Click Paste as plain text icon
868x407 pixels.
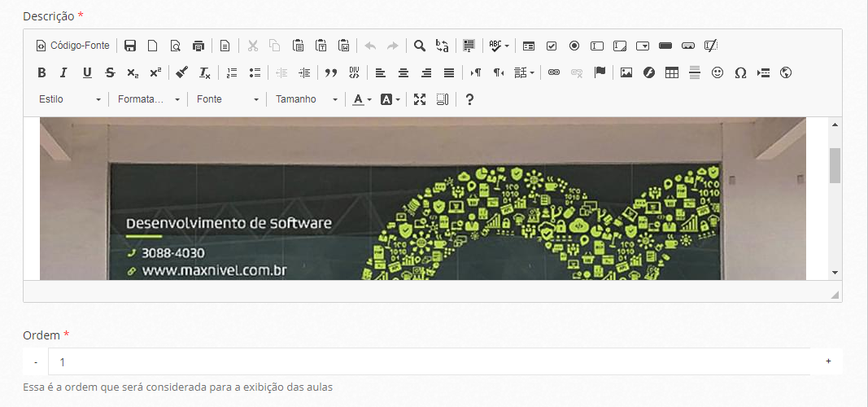tap(321, 46)
